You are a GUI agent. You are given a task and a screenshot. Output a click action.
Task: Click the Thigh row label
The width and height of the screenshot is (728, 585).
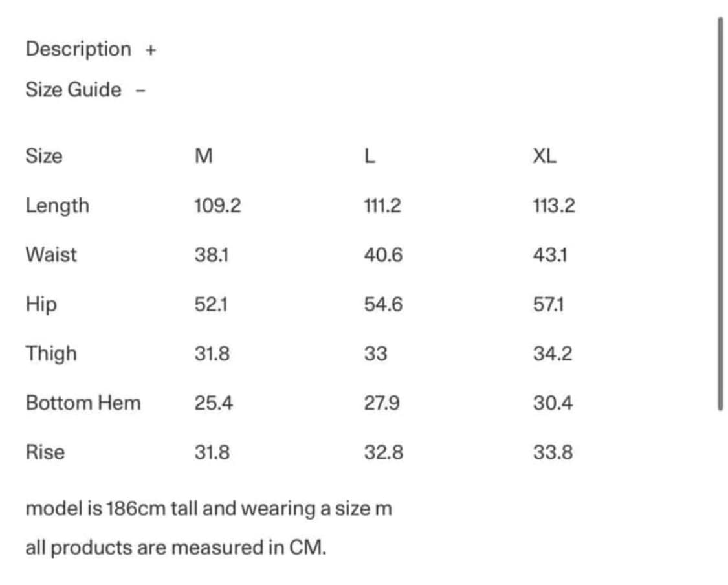51,354
